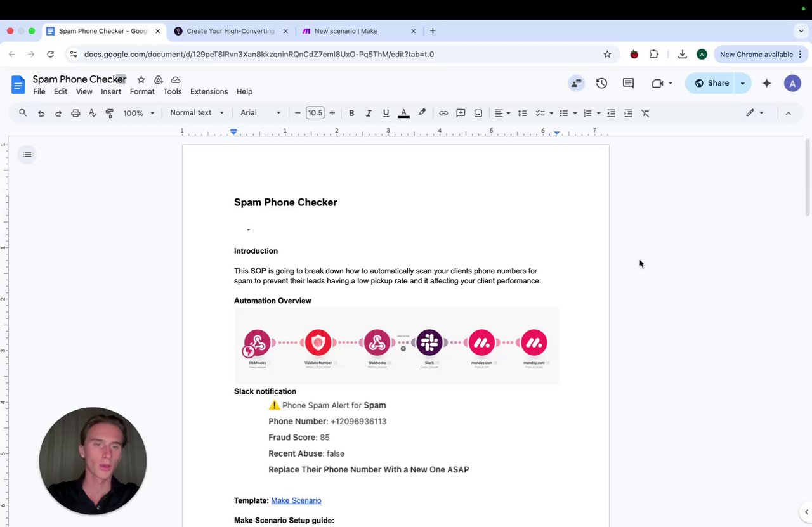
Task: Click the Share button
Action: [x=710, y=83]
